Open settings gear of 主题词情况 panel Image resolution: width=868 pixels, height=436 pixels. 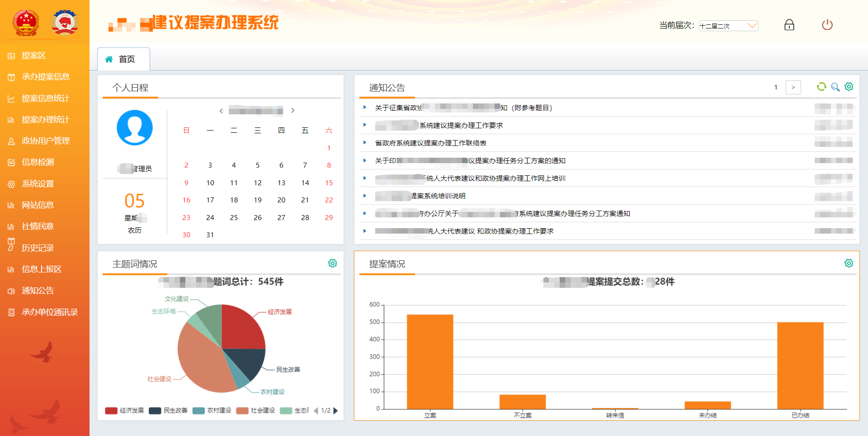point(333,263)
